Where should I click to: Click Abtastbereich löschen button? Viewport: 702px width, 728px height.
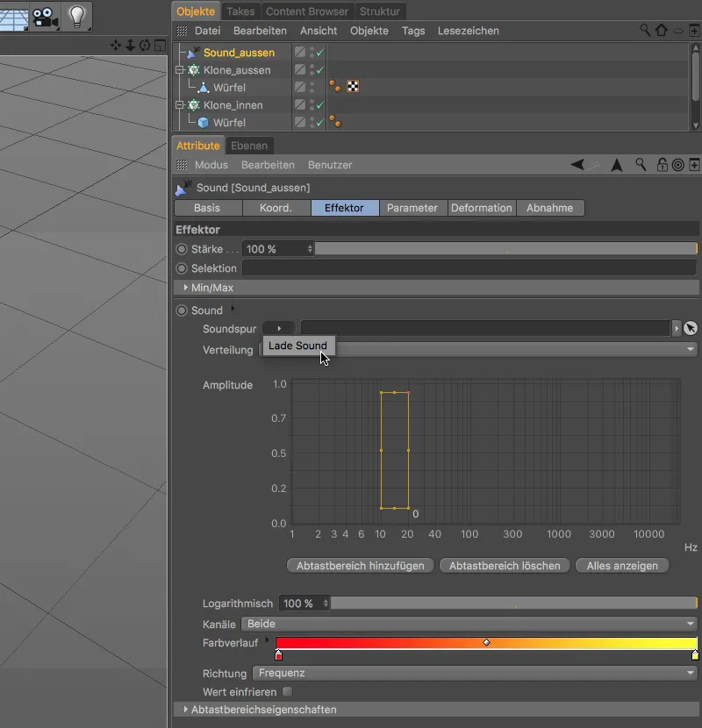[x=505, y=566]
